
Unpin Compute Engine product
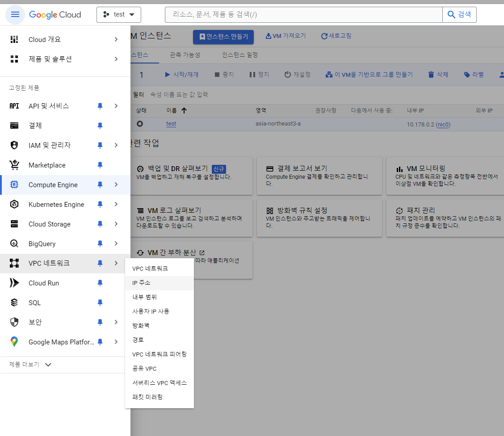point(100,185)
